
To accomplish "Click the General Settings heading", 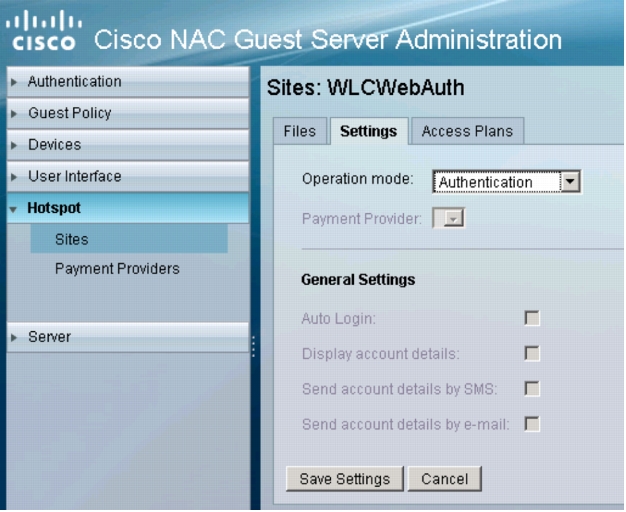I will tap(358, 280).
